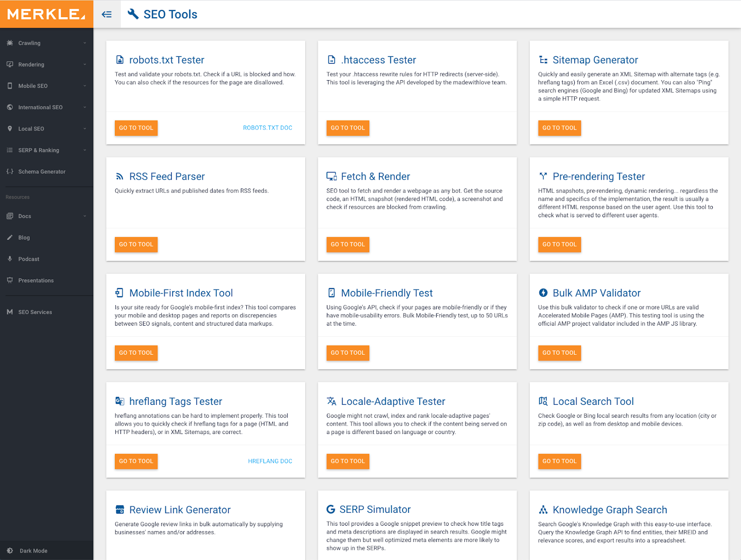Open the ROBOTS.TXT DOC link
This screenshot has height=560, width=741.
click(x=267, y=128)
